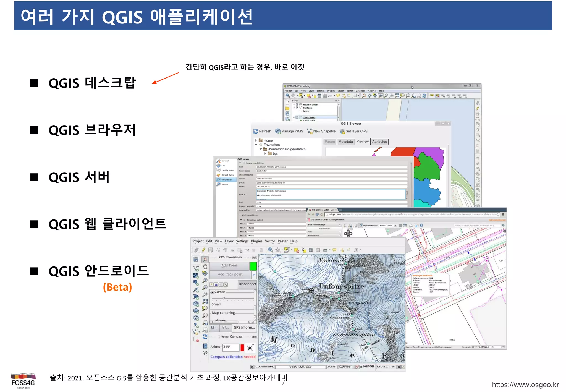Switch to the Attributes tab in QGIS Browser
The image size is (566, 392).
coord(379,142)
